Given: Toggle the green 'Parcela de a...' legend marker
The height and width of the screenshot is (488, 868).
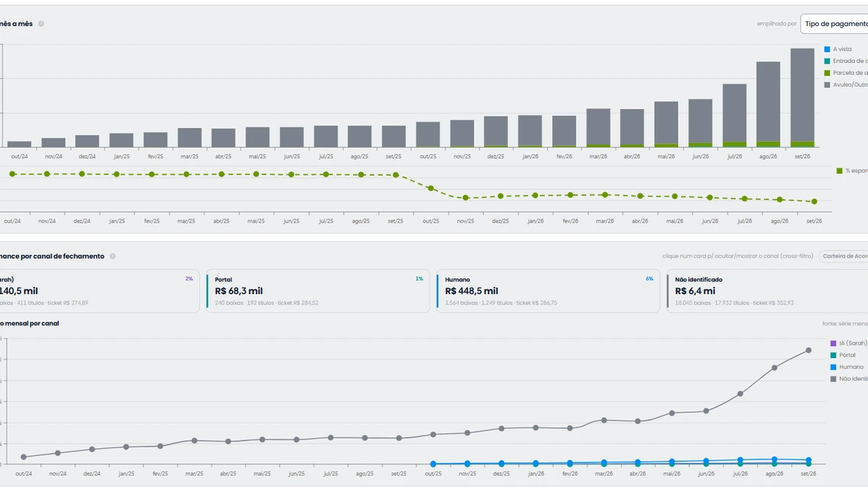Looking at the screenshot, I should [x=827, y=73].
